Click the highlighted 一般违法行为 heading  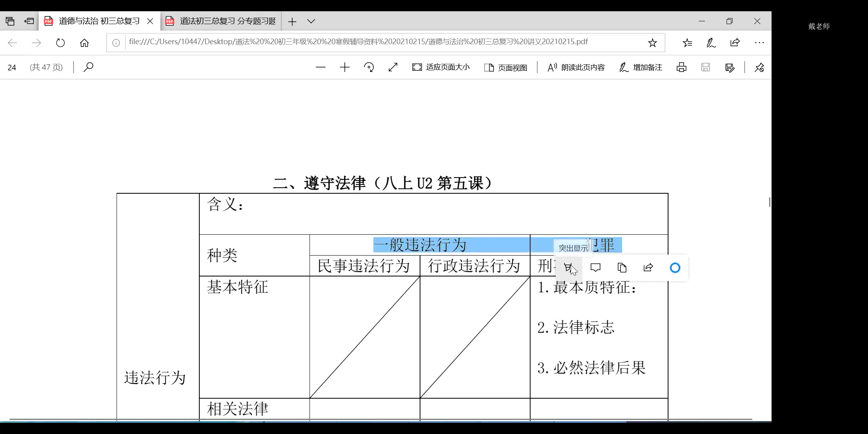[x=420, y=245]
